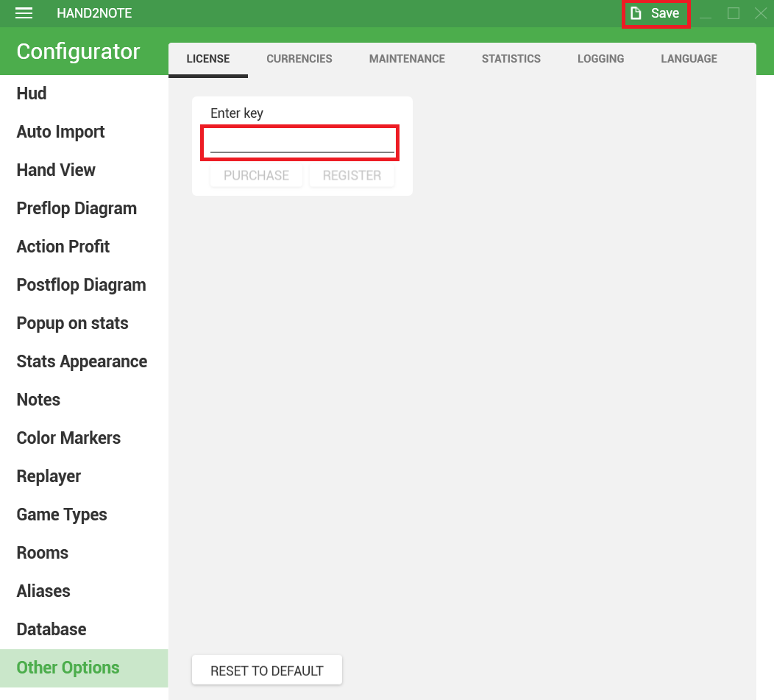Click the Enter key input field
This screenshot has height=700, width=774.
pos(302,142)
